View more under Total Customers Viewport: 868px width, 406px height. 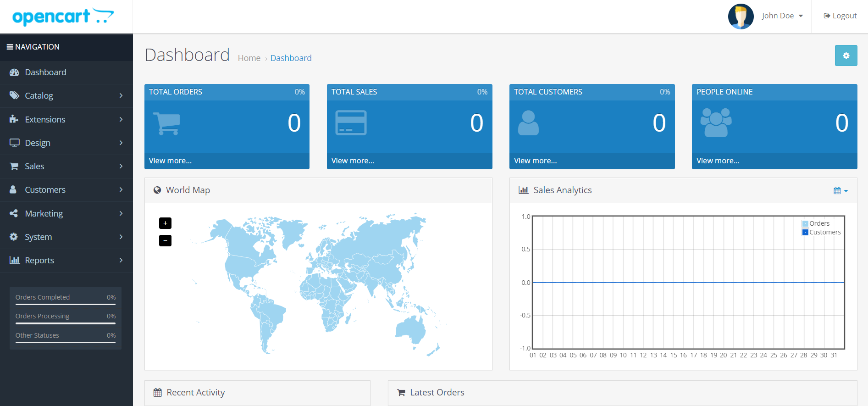pyautogui.click(x=535, y=161)
